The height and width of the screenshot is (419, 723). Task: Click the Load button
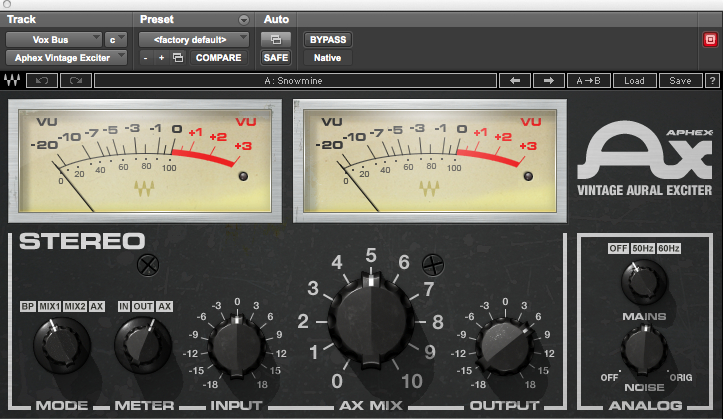coord(634,81)
